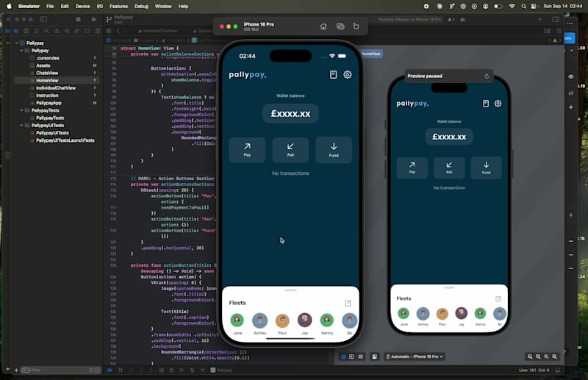Show the Issue navigator tab
The width and height of the screenshot is (588, 380).
coord(57,31)
